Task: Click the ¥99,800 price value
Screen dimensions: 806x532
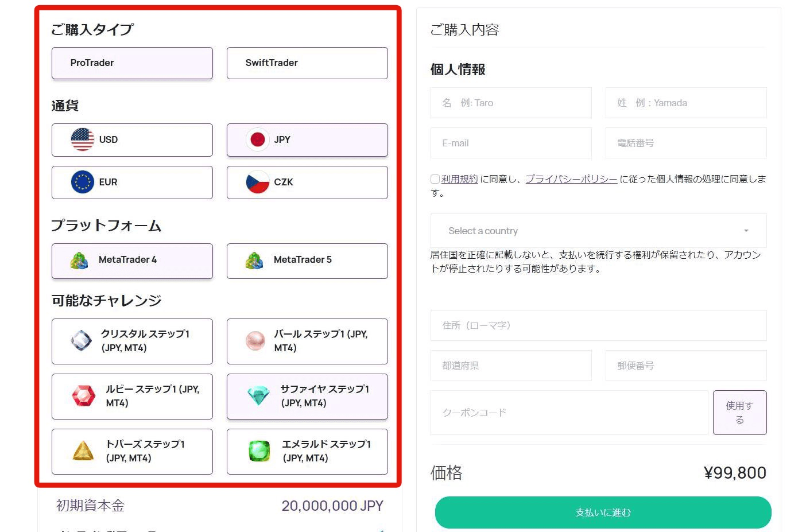Action: [x=735, y=473]
